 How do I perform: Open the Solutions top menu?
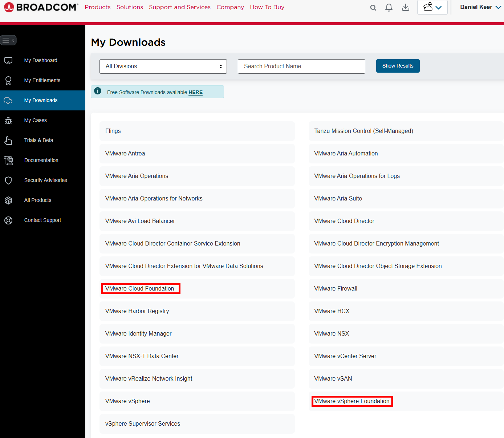pyautogui.click(x=130, y=7)
